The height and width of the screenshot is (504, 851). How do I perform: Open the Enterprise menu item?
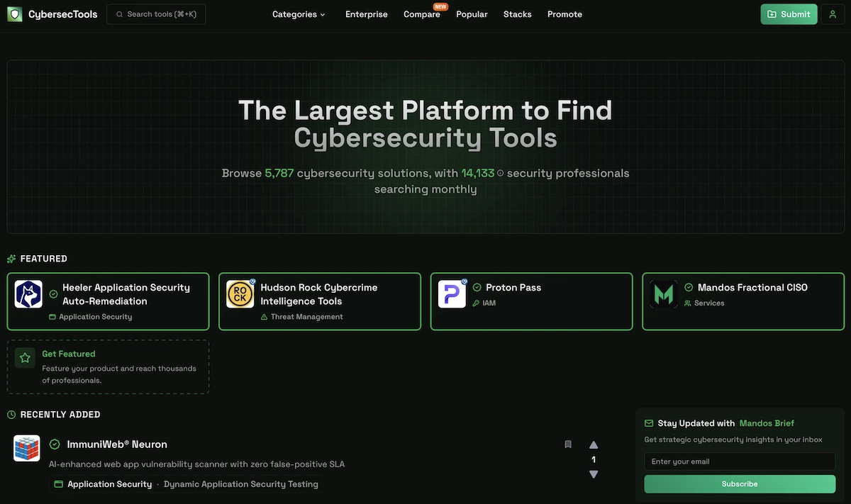coord(366,13)
